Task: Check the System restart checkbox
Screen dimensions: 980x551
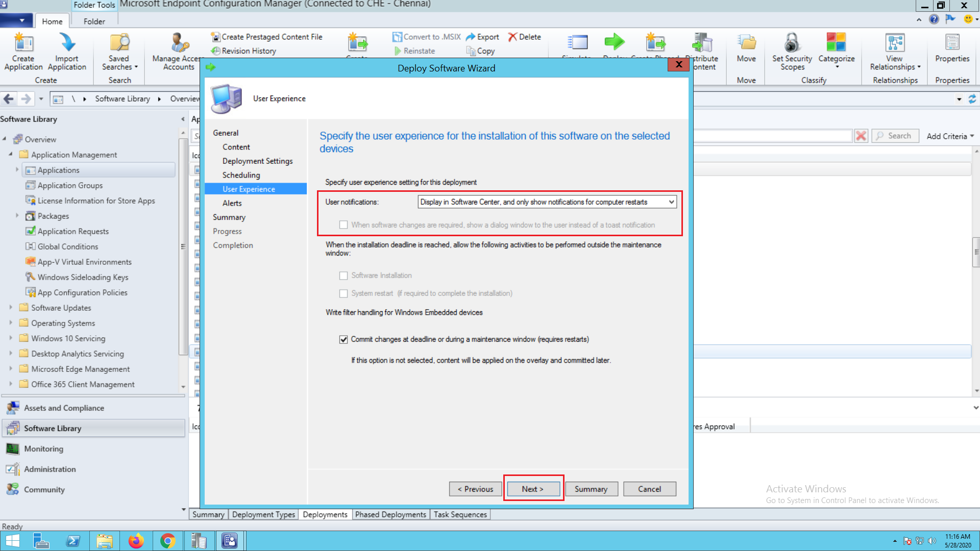Action: coord(344,293)
